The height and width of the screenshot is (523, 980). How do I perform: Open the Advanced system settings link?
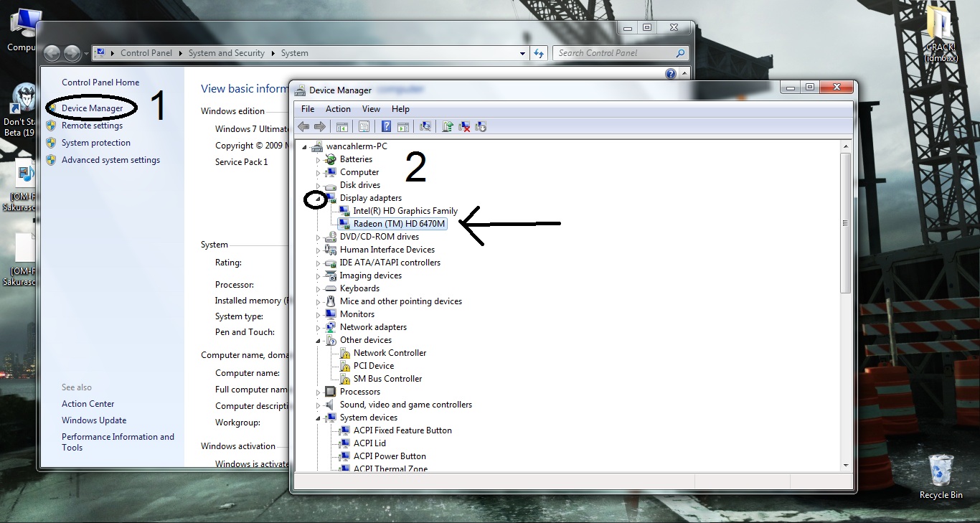pos(110,160)
